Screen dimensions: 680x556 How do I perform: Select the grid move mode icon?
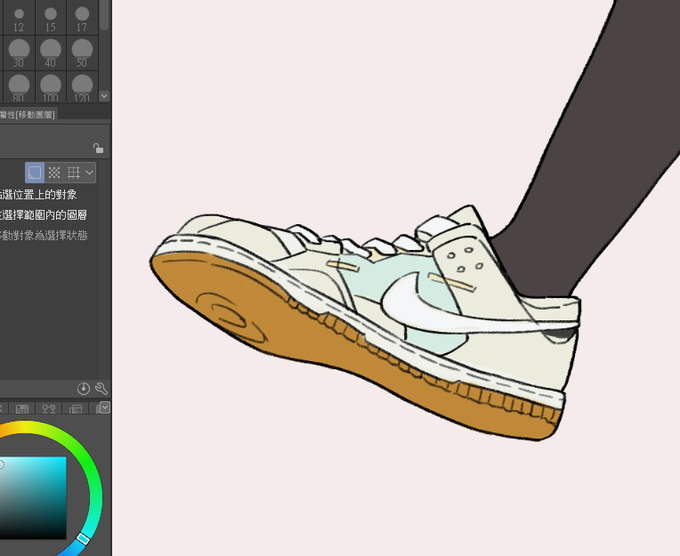pos(73,173)
